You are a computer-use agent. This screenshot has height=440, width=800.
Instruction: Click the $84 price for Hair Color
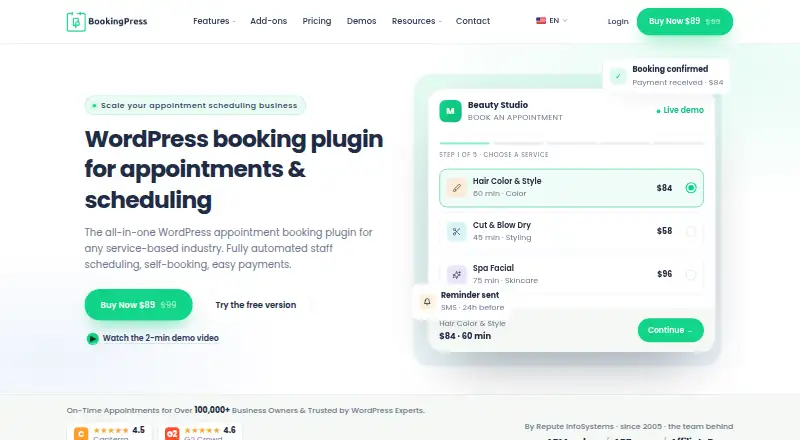pos(664,188)
